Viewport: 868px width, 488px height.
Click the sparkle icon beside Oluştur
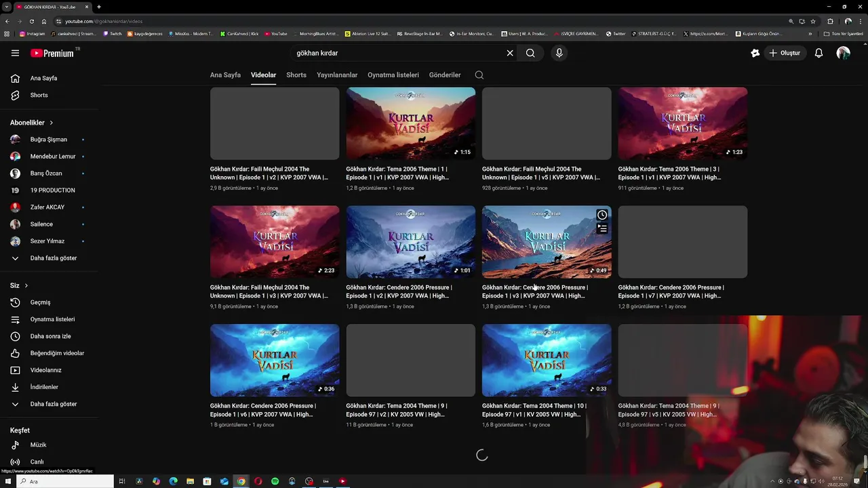(x=755, y=53)
